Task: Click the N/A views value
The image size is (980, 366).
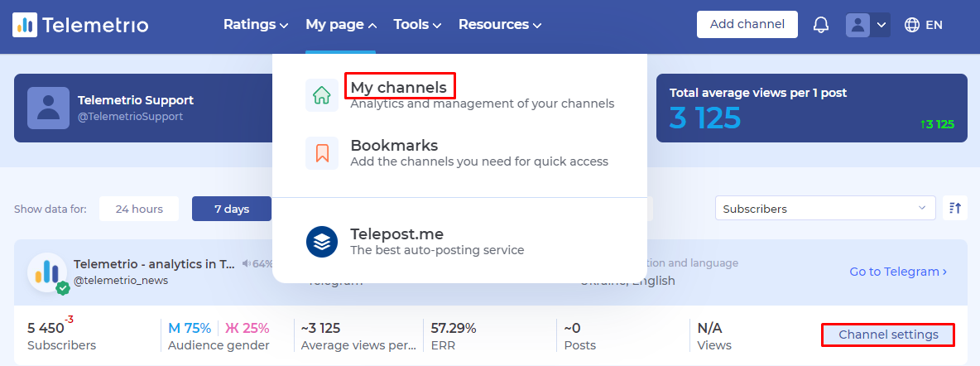Action: pos(709,328)
